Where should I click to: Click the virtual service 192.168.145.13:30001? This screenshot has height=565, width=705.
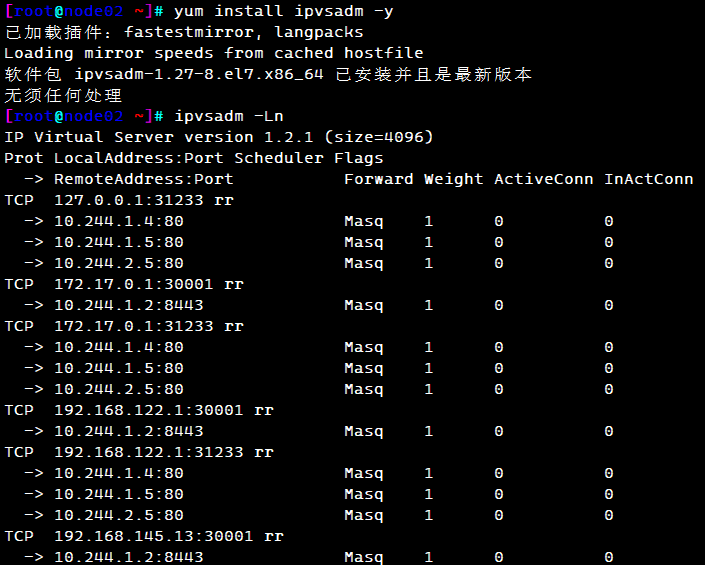click(154, 536)
